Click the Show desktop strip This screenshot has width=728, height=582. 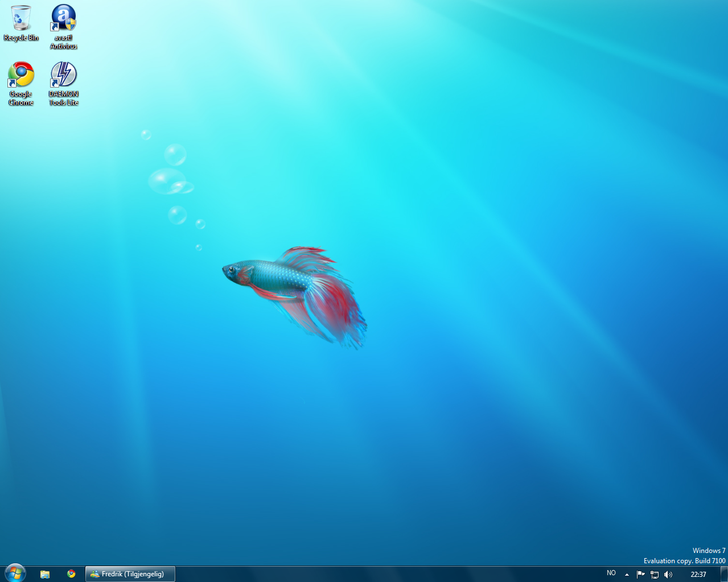click(724, 574)
